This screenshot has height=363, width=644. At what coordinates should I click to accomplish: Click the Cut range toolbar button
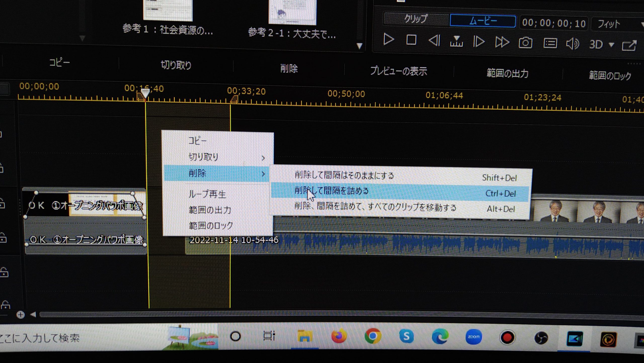(176, 65)
